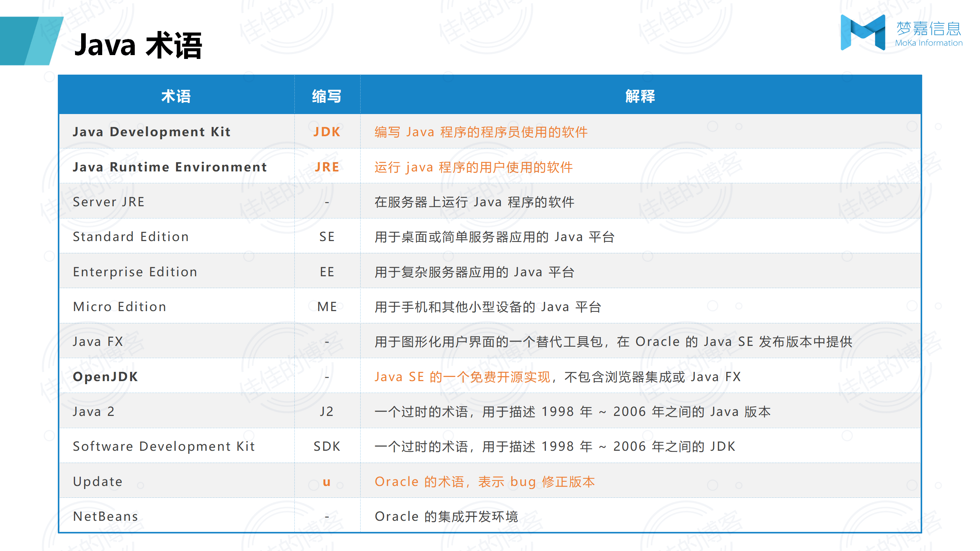Screen dimensions: 980x551
Task: Select the Enterprise Edition term cell
Action: pyautogui.click(x=135, y=272)
